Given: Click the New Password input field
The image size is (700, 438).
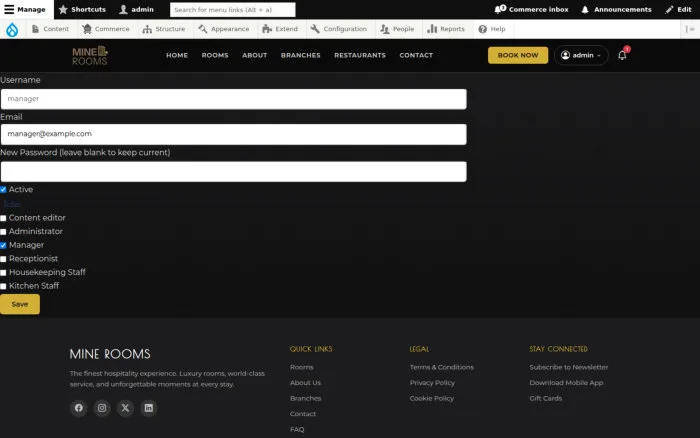Looking at the screenshot, I should point(233,171).
